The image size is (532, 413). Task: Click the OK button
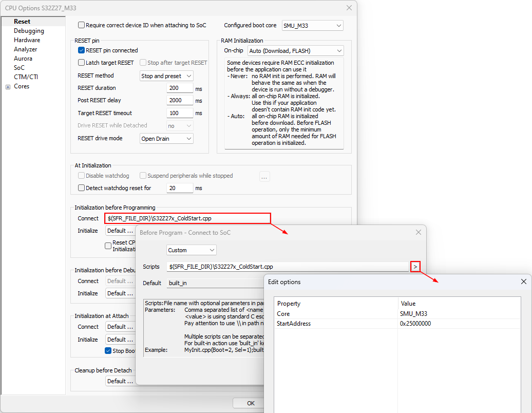pyautogui.click(x=251, y=403)
